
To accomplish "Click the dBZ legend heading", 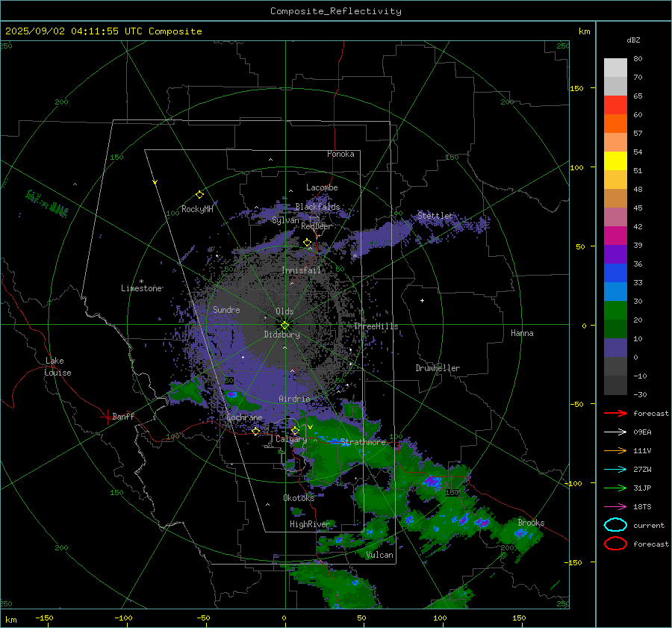I will pyautogui.click(x=633, y=40).
